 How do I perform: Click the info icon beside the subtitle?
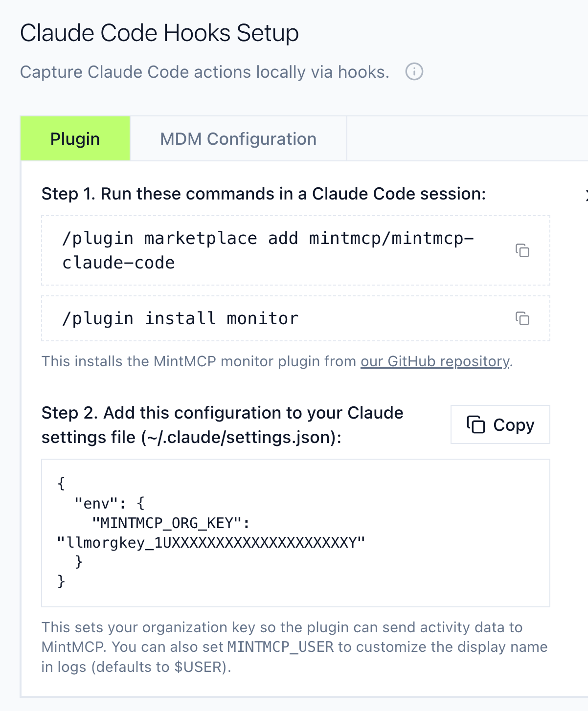pos(414,72)
